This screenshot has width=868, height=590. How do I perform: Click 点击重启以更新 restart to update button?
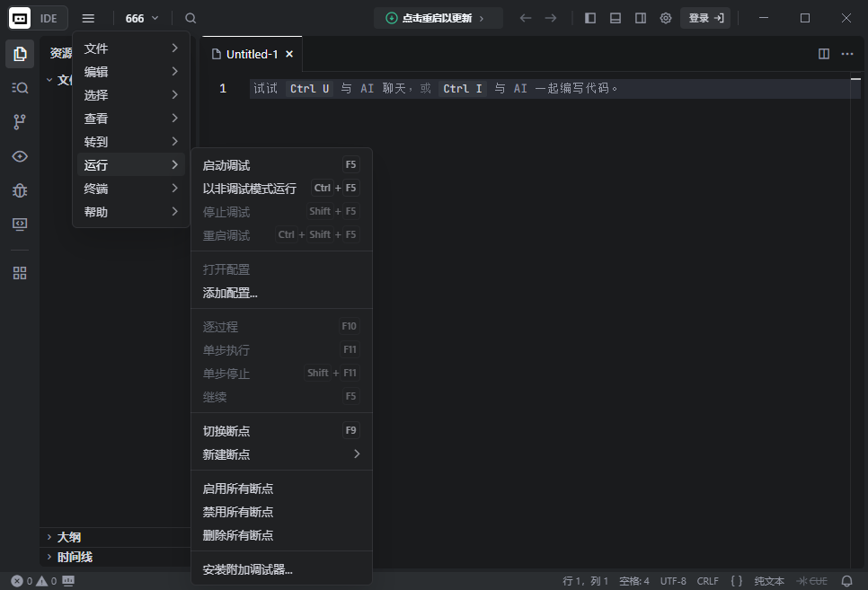(438, 18)
